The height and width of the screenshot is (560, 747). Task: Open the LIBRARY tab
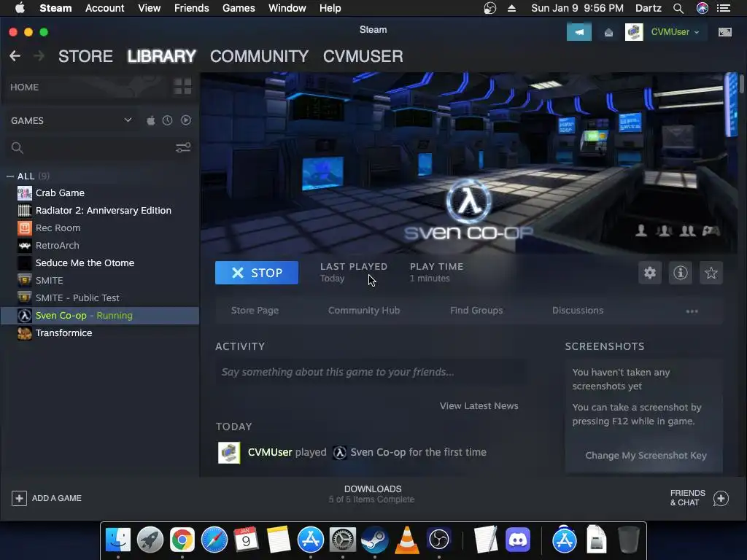click(161, 56)
